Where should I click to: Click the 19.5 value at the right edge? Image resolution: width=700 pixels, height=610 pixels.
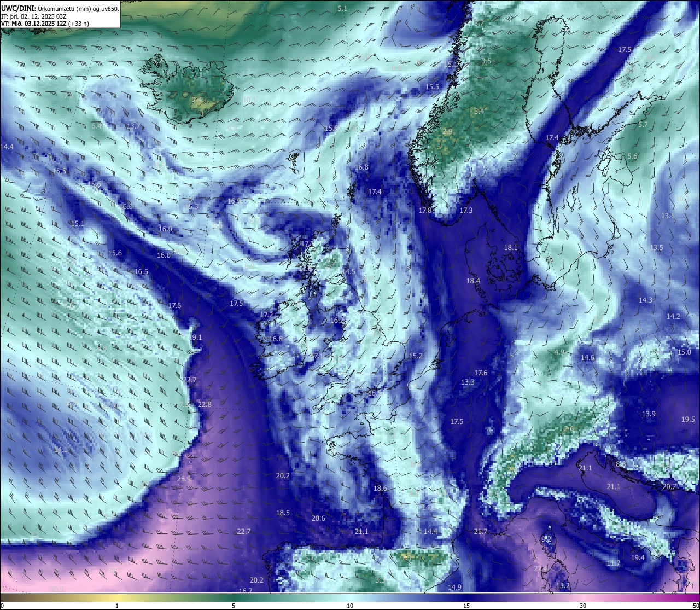point(688,419)
